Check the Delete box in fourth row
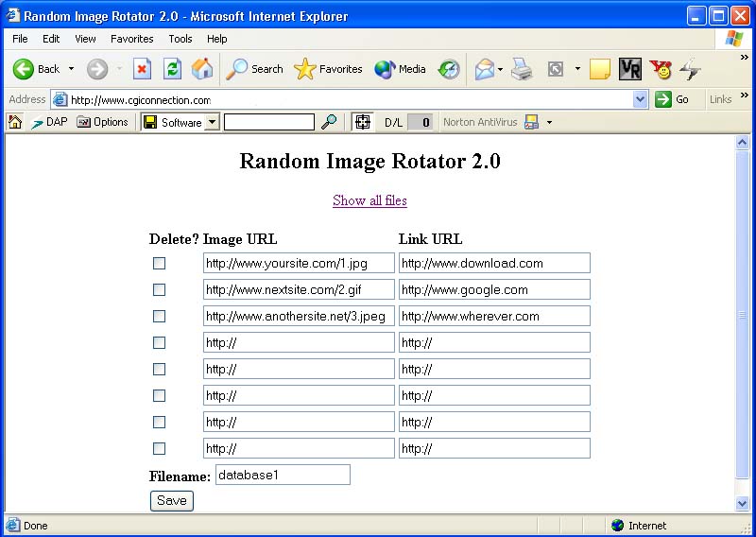 pos(159,342)
